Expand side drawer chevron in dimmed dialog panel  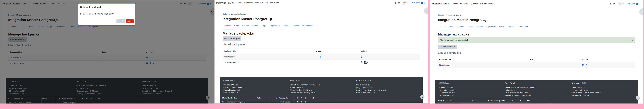[x=212, y=11]
